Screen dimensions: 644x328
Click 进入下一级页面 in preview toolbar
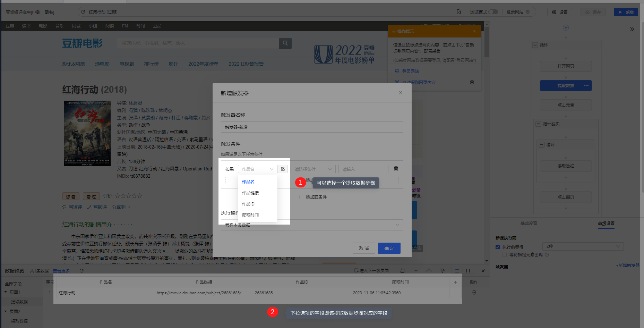point(371,270)
